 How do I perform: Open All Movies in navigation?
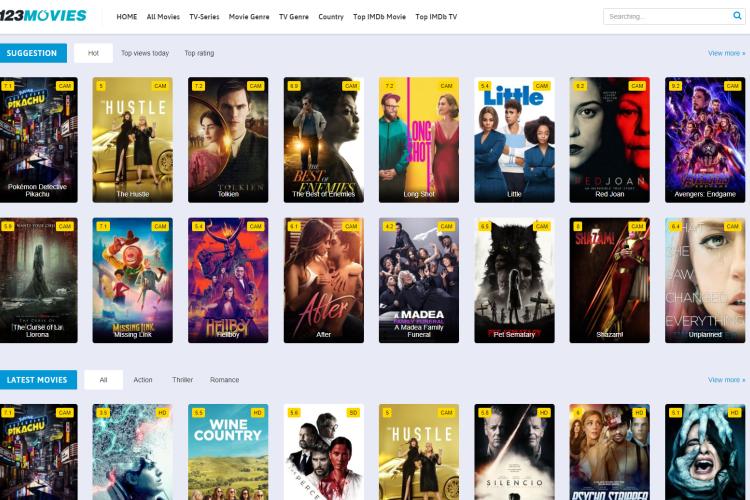[163, 17]
